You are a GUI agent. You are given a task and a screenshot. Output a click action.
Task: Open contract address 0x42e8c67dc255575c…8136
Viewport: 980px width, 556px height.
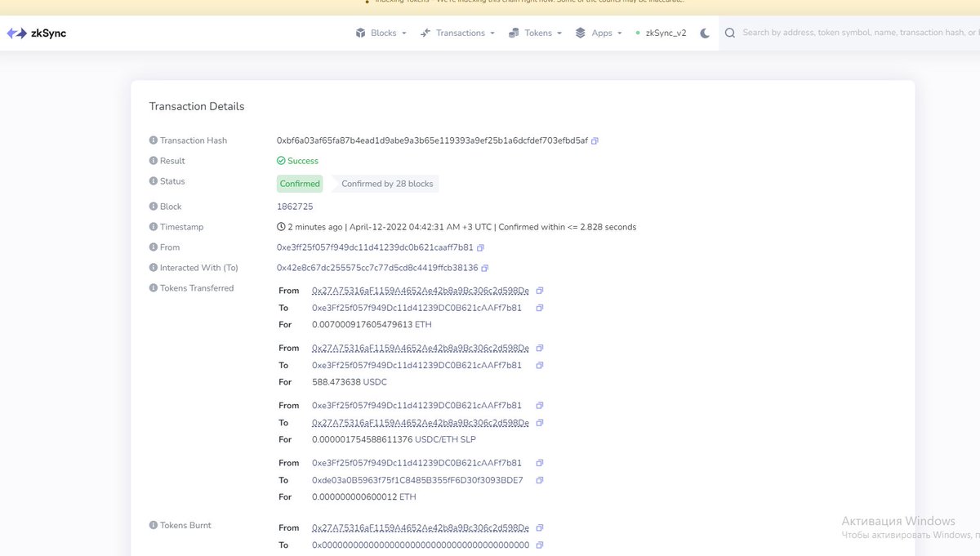377,268
